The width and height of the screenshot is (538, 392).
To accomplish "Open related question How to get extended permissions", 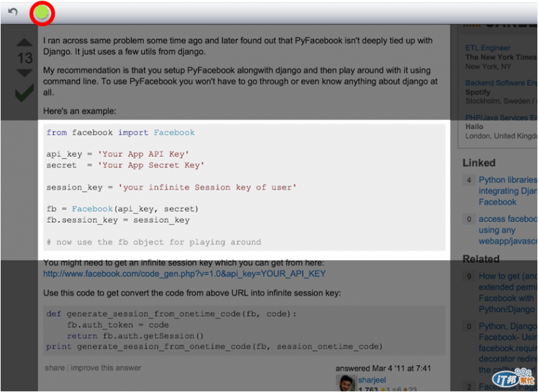I will tap(508, 292).
